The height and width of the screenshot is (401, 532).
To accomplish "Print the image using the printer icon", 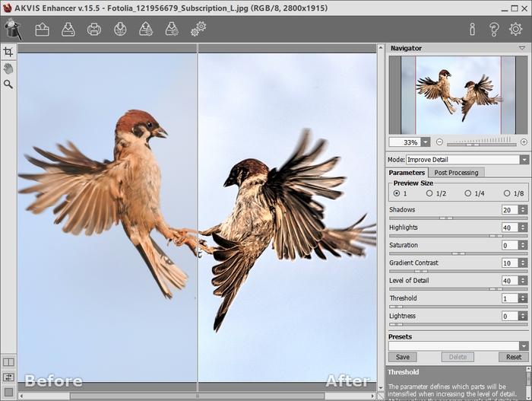I will (x=93, y=30).
